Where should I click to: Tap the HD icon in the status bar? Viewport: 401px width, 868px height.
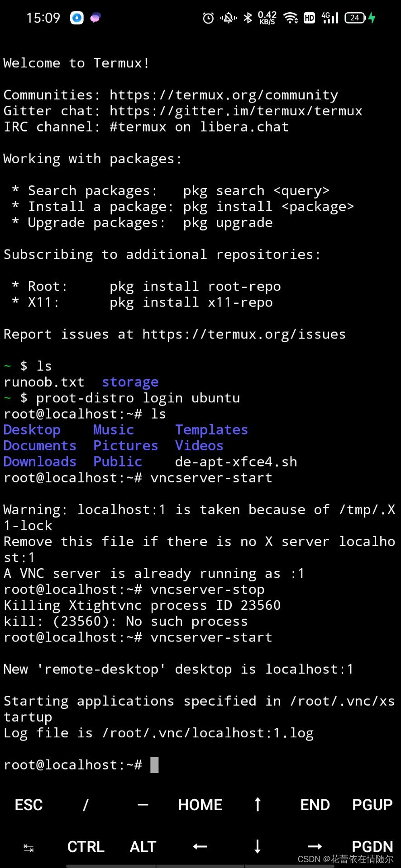click(x=310, y=17)
